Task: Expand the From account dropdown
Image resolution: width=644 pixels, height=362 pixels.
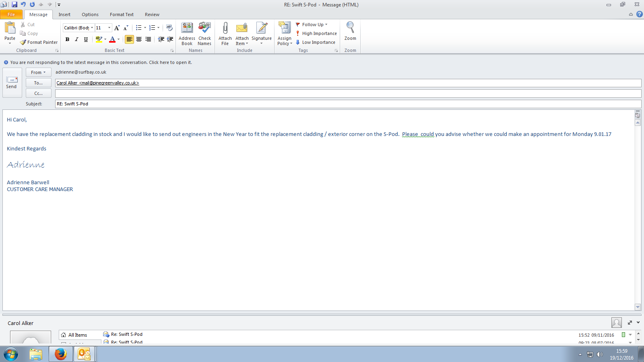Action: [x=38, y=72]
